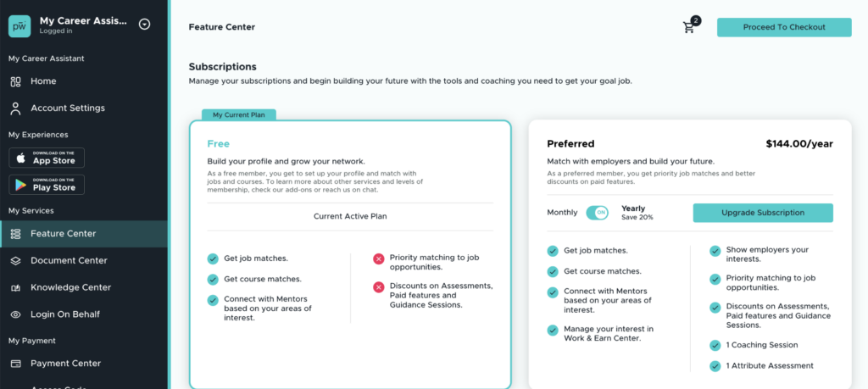Download on the App Store badge
This screenshot has width=868, height=389.
point(47,158)
